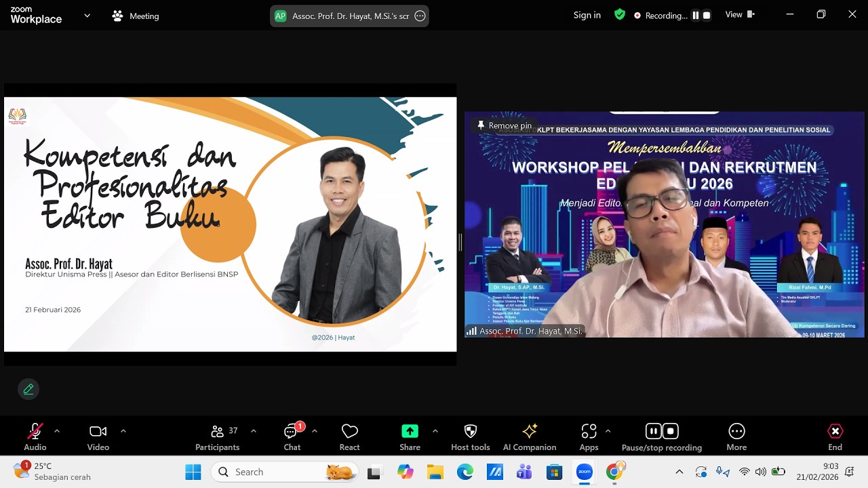
Task: Expand the Apps options chevron
Action: tap(608, 431)
